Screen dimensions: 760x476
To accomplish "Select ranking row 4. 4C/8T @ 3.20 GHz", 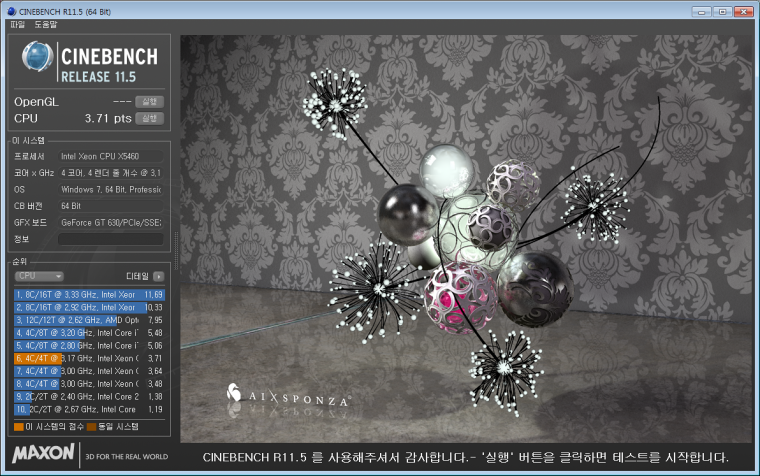I will point(89,333).
